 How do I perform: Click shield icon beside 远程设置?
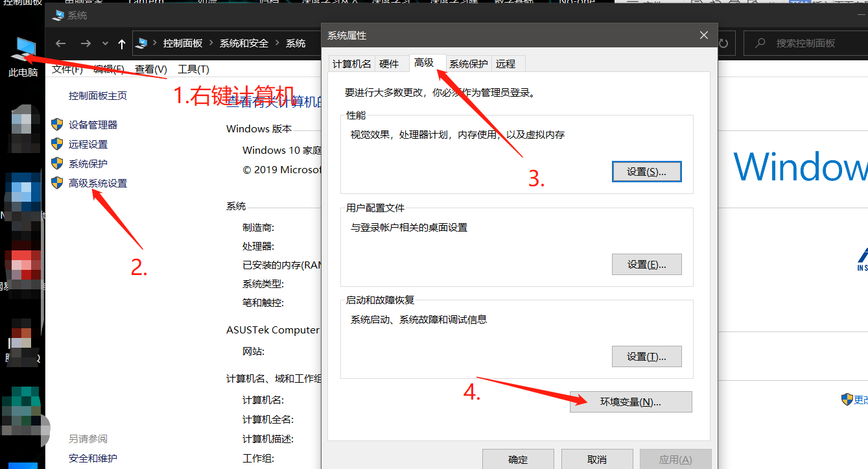(x=57, y=144)
